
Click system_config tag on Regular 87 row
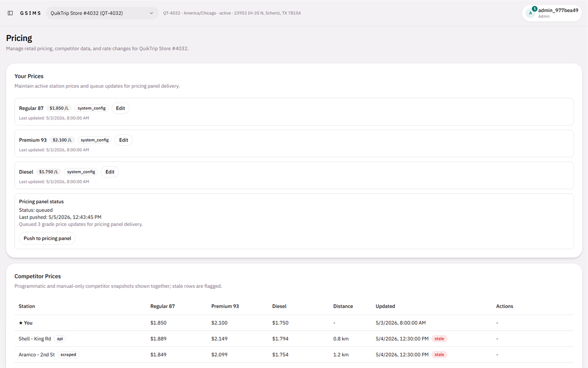[91, 108]
